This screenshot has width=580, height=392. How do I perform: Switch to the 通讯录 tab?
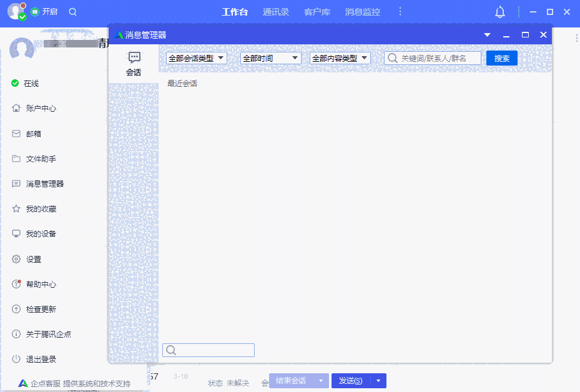pos(275,12)
